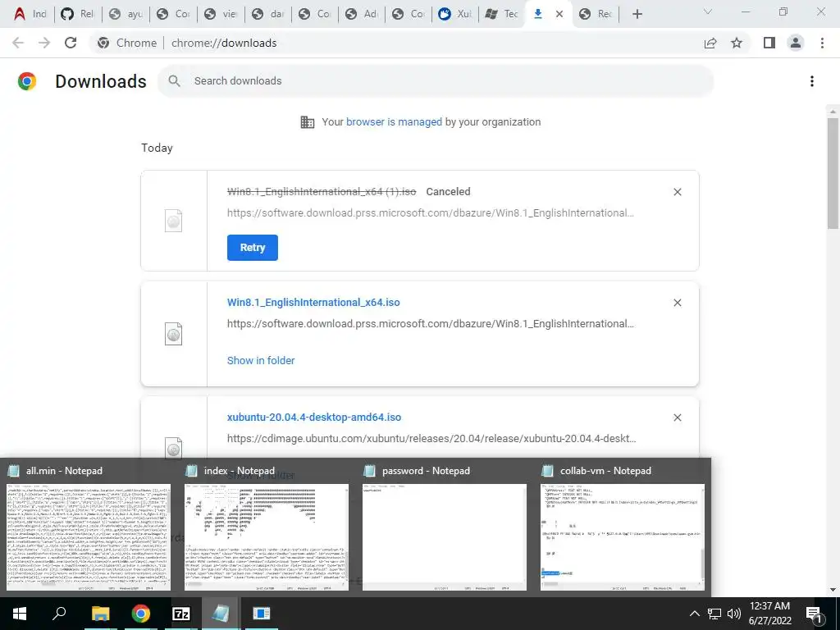Click the canceled Win8.1 download source URL
This screenshot has height=630, width=840.
(430, 213)
